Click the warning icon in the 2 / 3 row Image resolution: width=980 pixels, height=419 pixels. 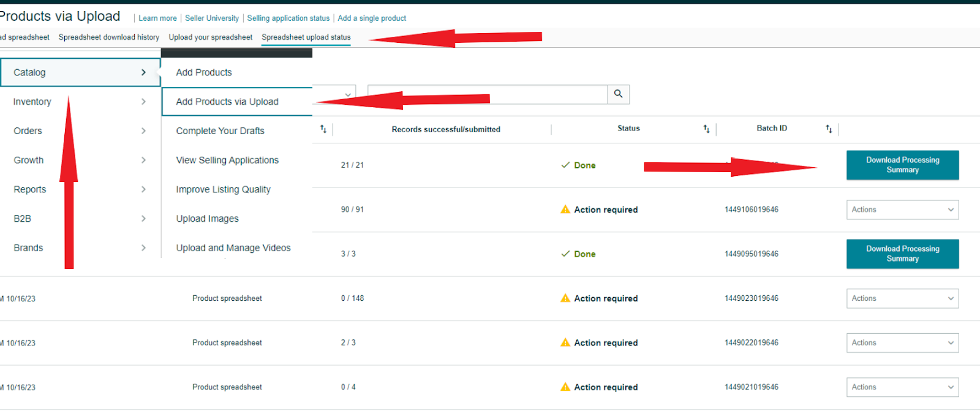pyautogui.click(x=565, y=342)
